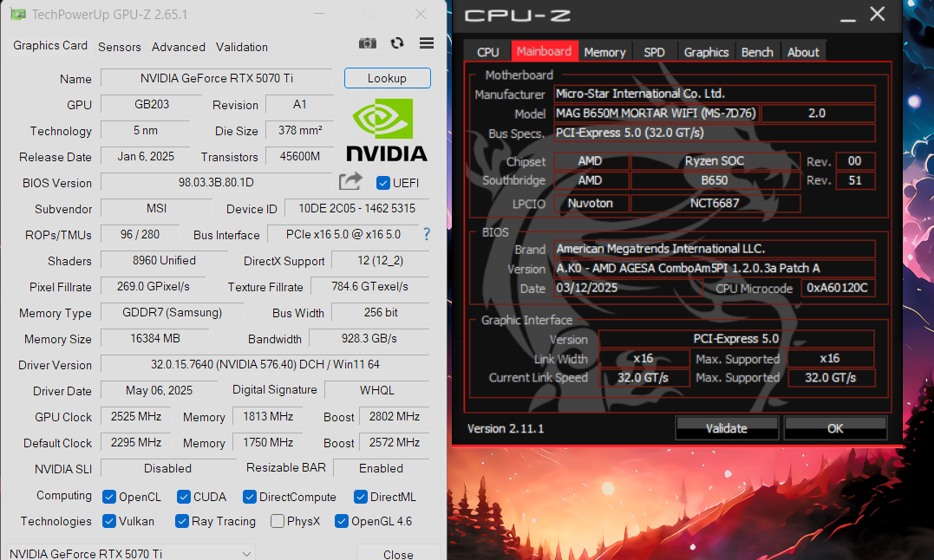Screen dimensions: 934x560
Task: Click the GB203 GPU field
Action: (151, 104)
